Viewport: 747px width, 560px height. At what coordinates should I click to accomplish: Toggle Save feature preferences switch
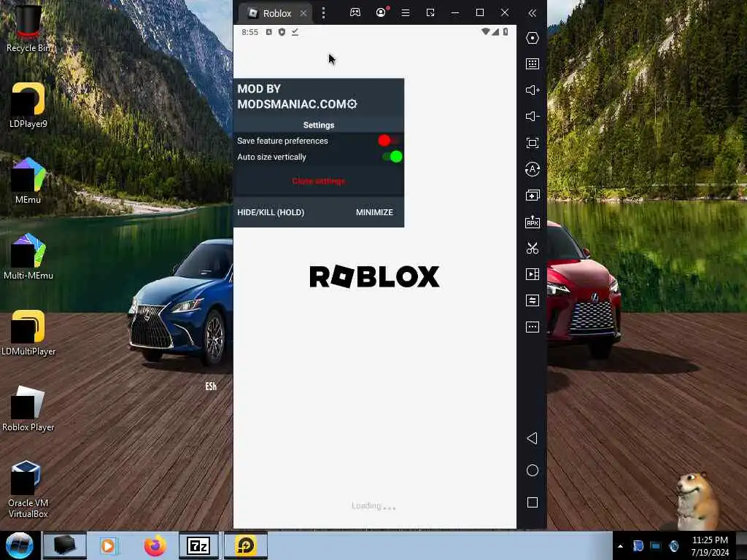pyautogui.click(x=389, y=141)
